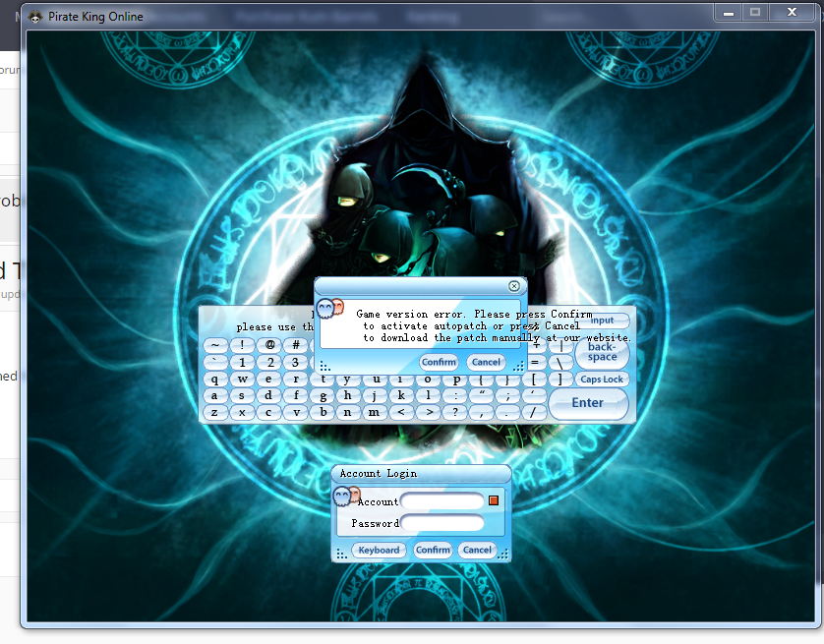The width and height of the screenshot is (824, 644).
Task: Tap the '2' key on virtual keyboard
Action: coord(269,362)
